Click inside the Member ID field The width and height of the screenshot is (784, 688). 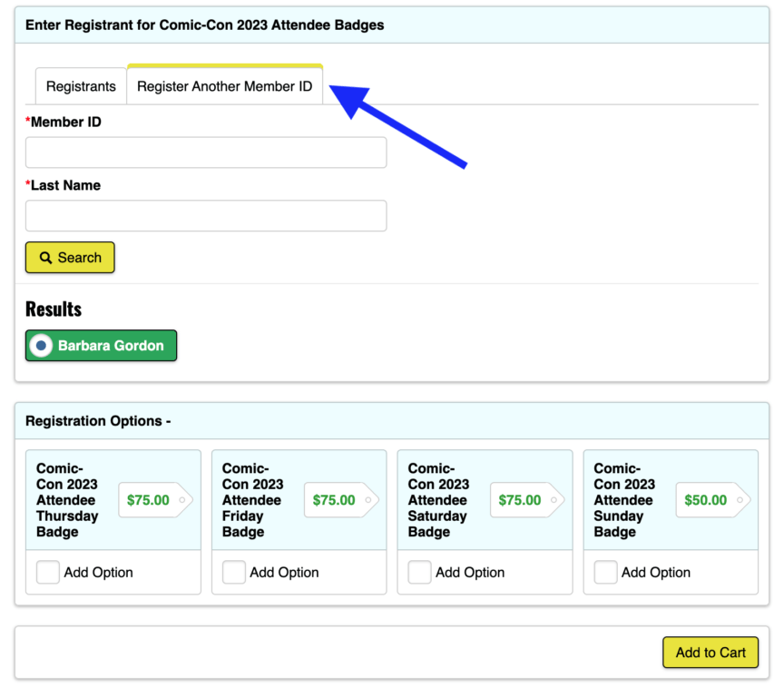click(x=205, y=152)
